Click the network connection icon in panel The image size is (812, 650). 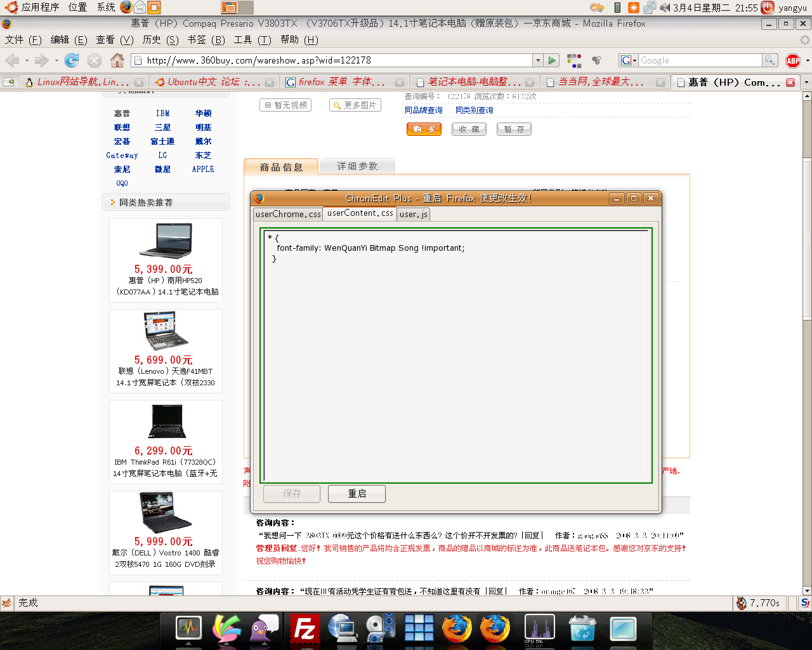click(x=649, y=8)
